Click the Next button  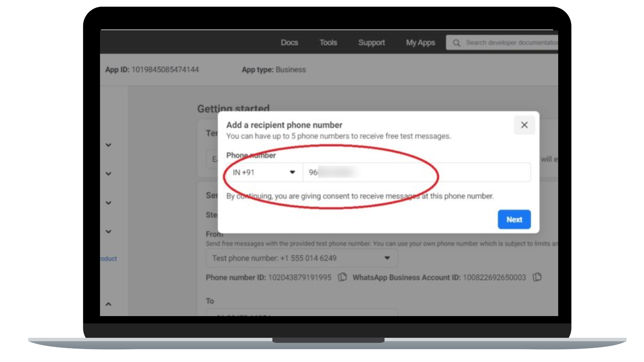pyautogui.click(x=514, y=219)
